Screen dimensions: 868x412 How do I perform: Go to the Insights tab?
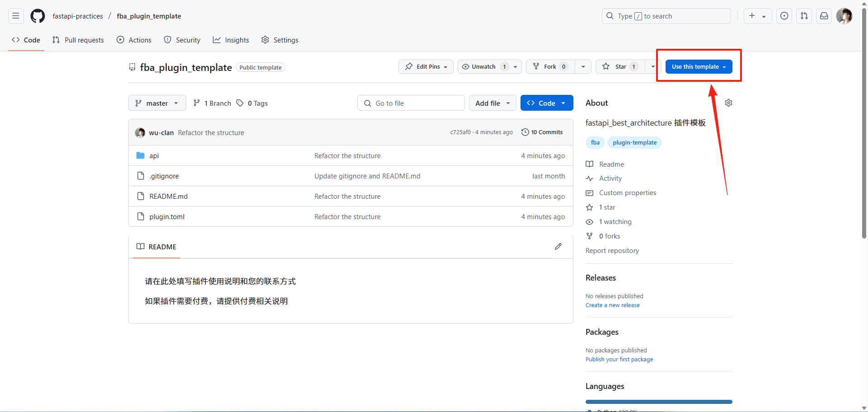(x=231, y=40)
